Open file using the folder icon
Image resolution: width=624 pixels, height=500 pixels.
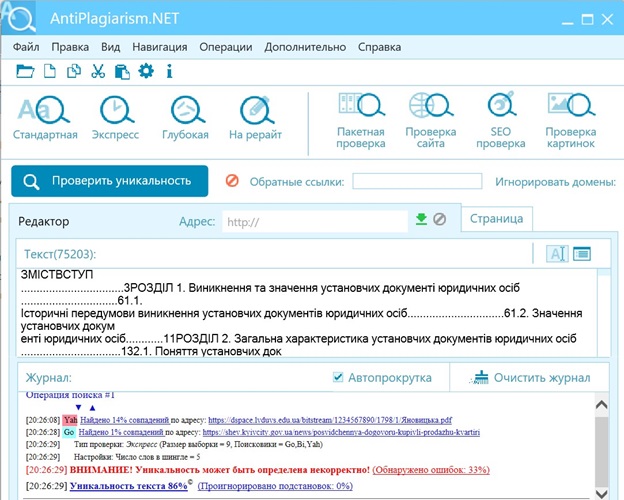point(25,72)
